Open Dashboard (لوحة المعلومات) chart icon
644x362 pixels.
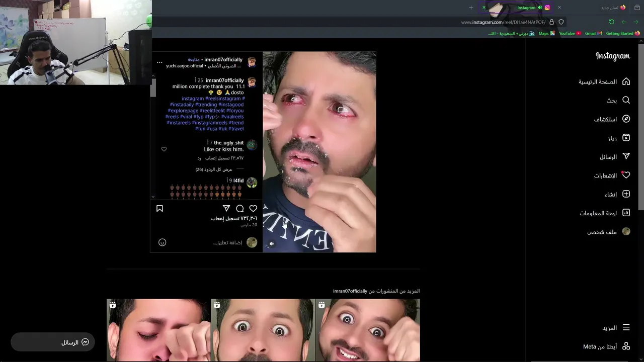[x=626, y=213]
